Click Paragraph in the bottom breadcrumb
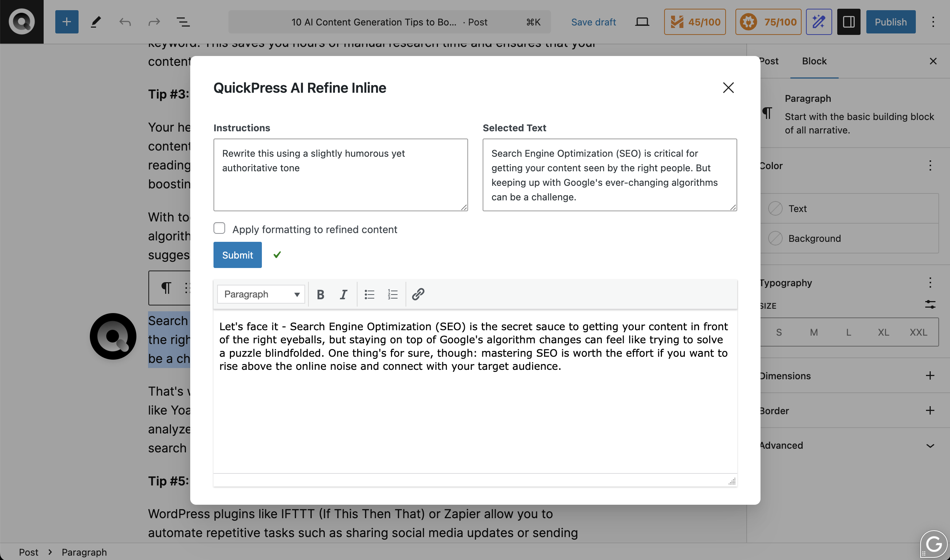Screen dimensions: 950x560 84,552
